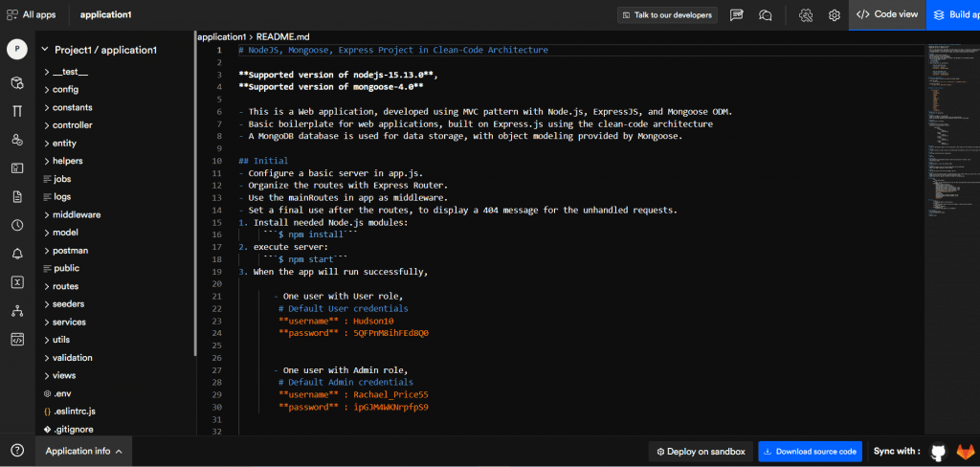Click Download source code button
980x467 pixels.
pos(810,452)
